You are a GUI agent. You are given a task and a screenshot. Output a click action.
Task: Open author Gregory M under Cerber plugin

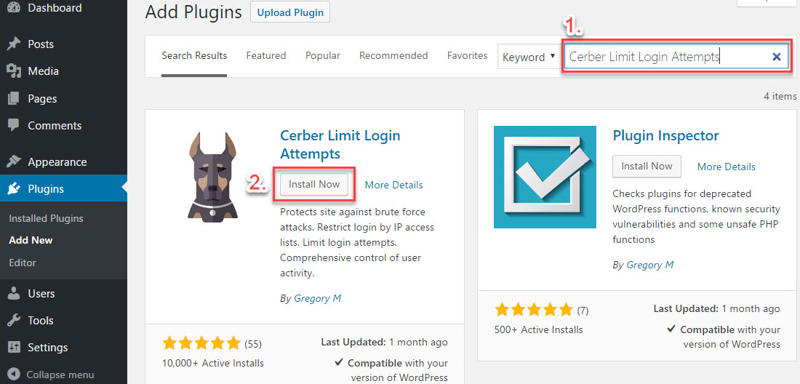point(317,298)
